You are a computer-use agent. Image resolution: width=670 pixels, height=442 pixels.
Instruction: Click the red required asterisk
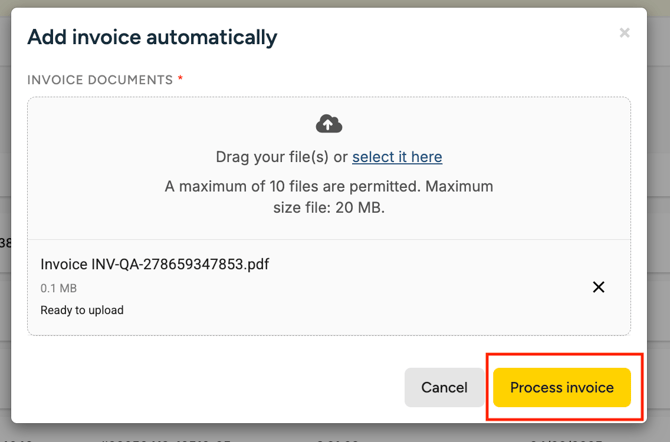click(180, 80)
